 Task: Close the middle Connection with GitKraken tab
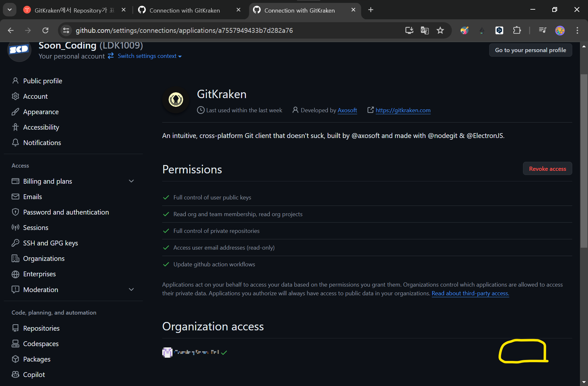[238, 10]
